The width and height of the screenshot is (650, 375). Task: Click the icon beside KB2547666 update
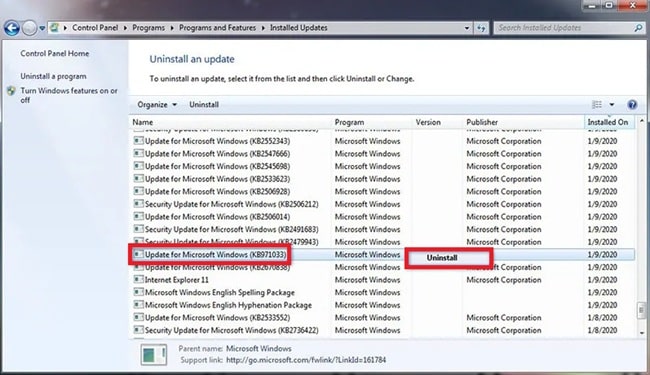click(x=138, y=153)
